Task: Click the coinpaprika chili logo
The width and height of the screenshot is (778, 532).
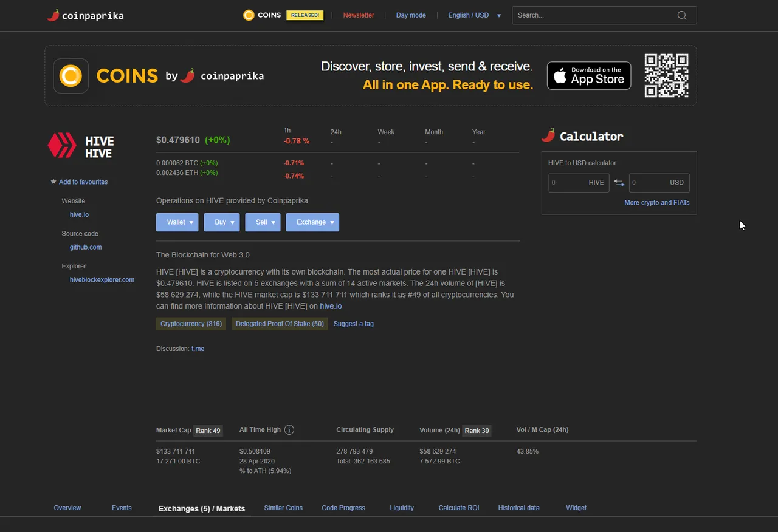Action: [53, 15]
